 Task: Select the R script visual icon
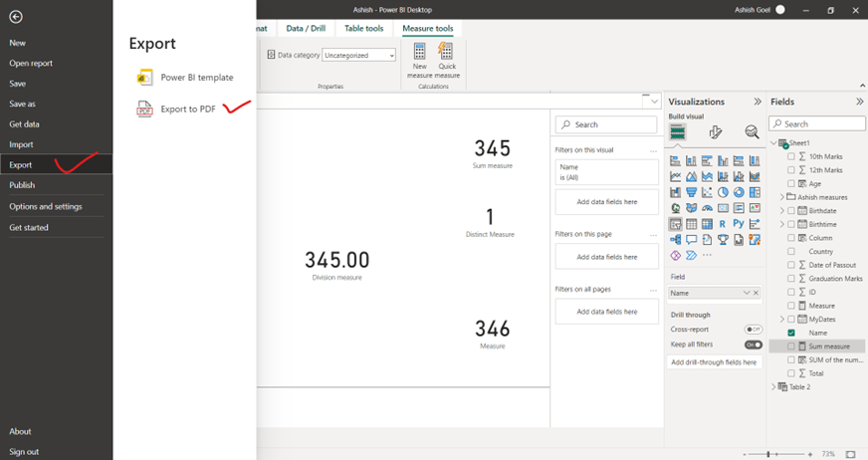click(723, 224)
